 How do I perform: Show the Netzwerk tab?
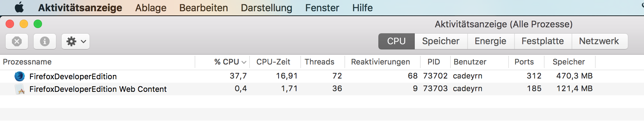599,41
